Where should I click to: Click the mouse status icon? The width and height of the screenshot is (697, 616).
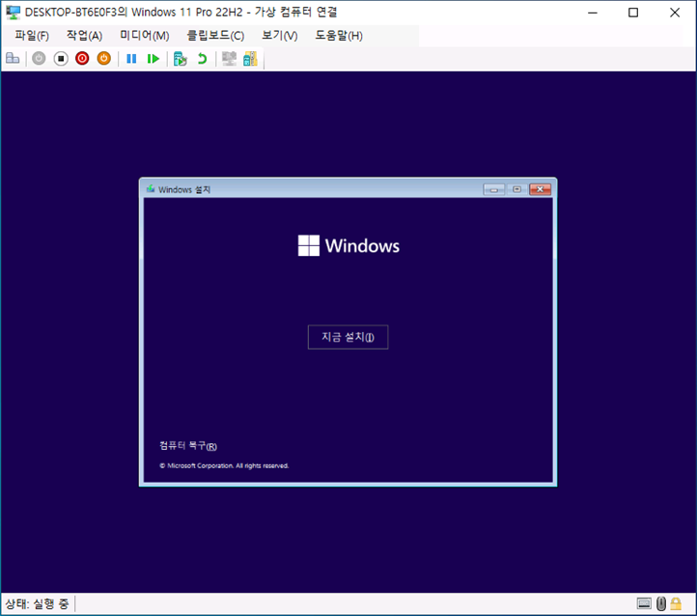tap(661, 603)
